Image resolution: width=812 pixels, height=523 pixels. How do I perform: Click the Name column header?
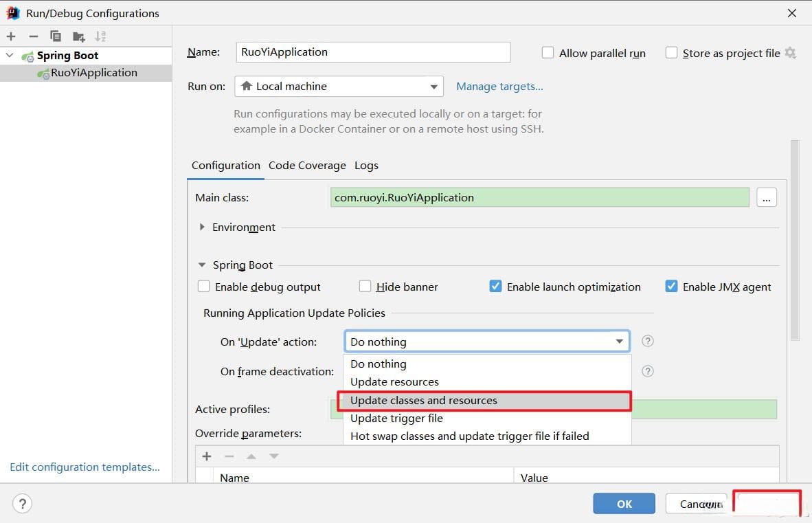coord(363,477)
